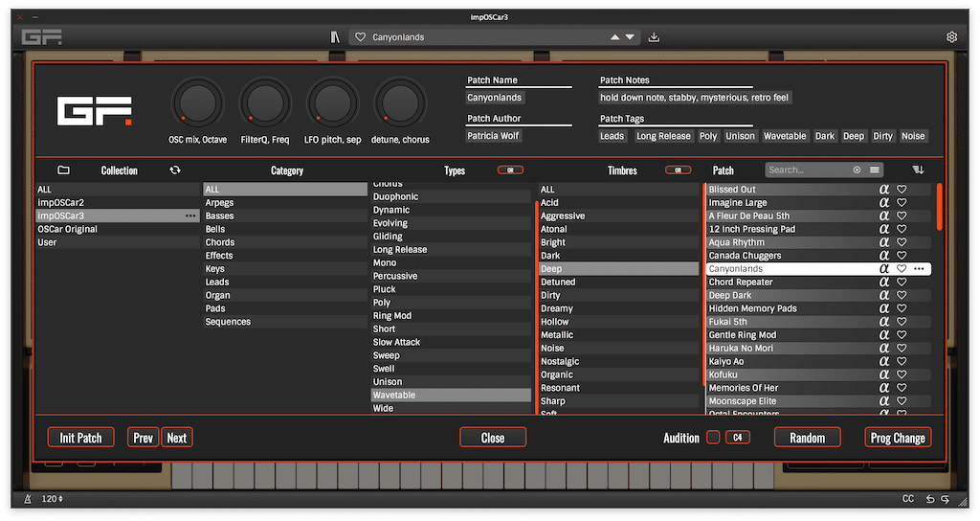This screenshot has height=521, width=980.
Task: Select the Basses category
Action: (284, 215)
